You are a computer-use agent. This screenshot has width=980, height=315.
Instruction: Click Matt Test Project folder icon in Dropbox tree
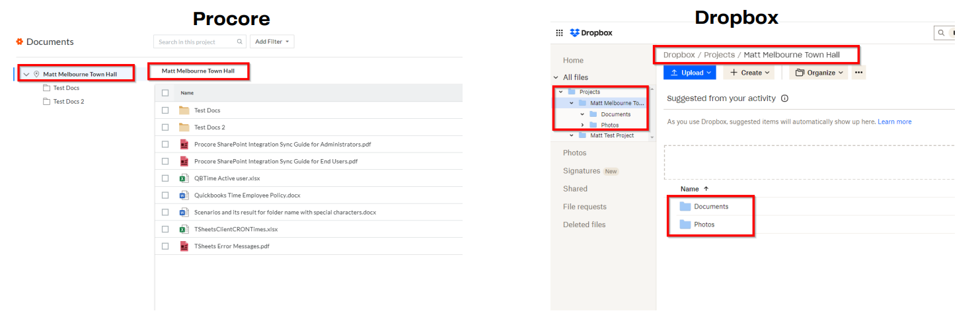[x=582, y=135]
